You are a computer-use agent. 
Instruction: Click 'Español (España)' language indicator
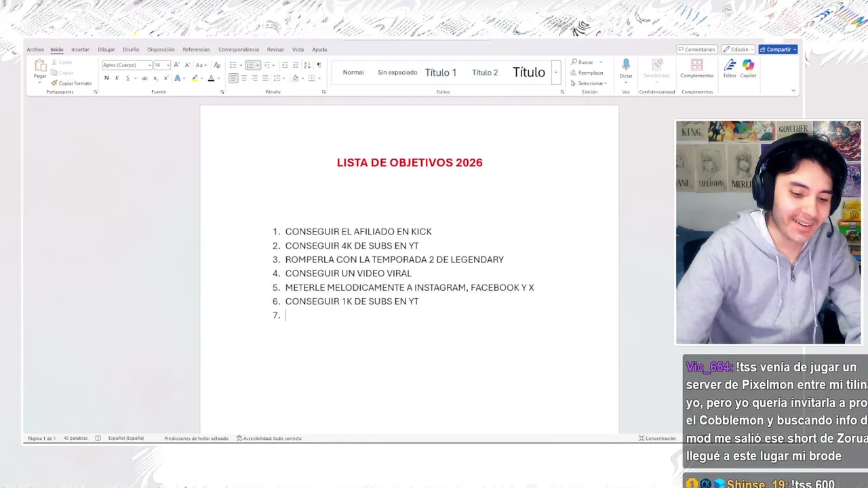tap(125, 439)
